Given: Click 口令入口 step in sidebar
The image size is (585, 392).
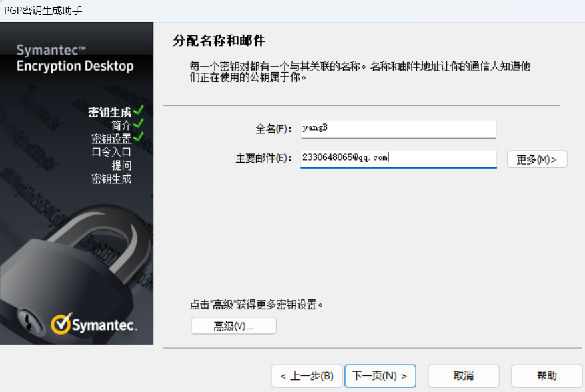Looking at the screenshot, I should pos(111,152).
